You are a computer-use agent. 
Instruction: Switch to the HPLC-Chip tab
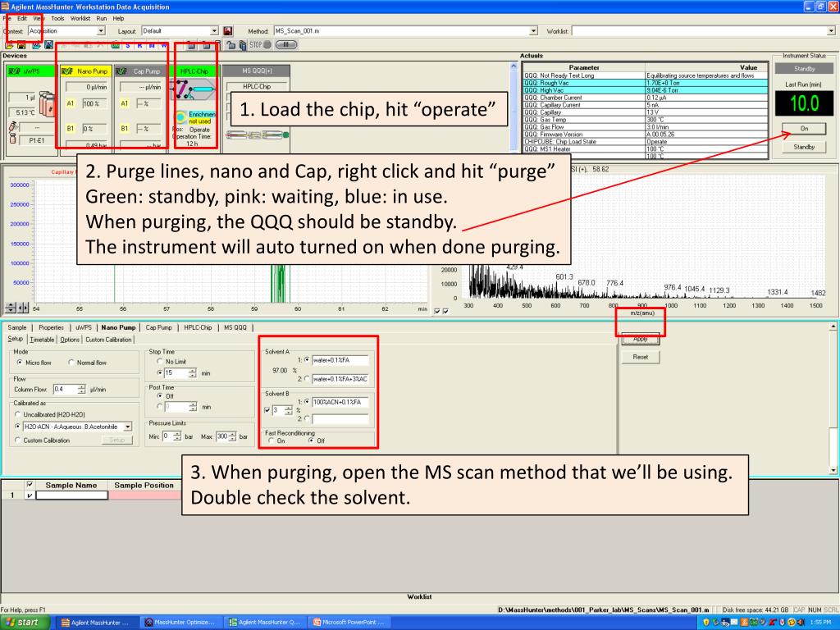click(x=198, y=327)
